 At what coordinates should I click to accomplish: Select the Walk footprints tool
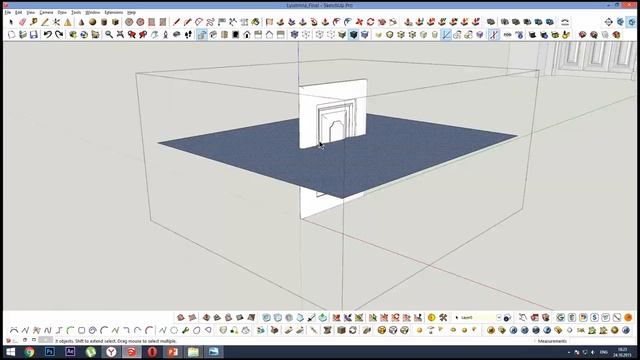tap(188, 35)
